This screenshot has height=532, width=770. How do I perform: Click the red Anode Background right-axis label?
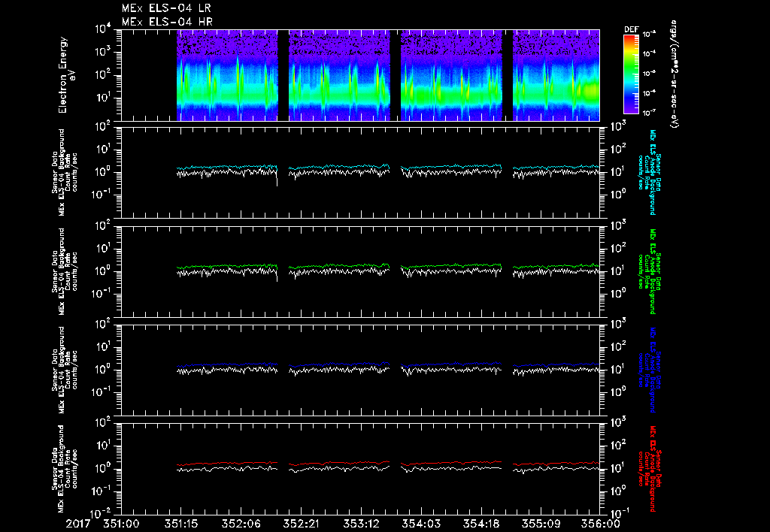(x=649, y=469)
